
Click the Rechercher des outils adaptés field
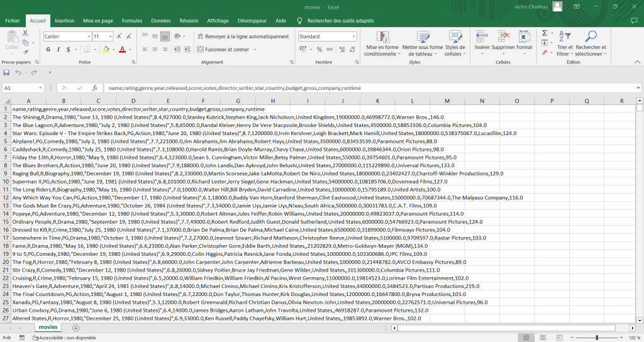340,21
